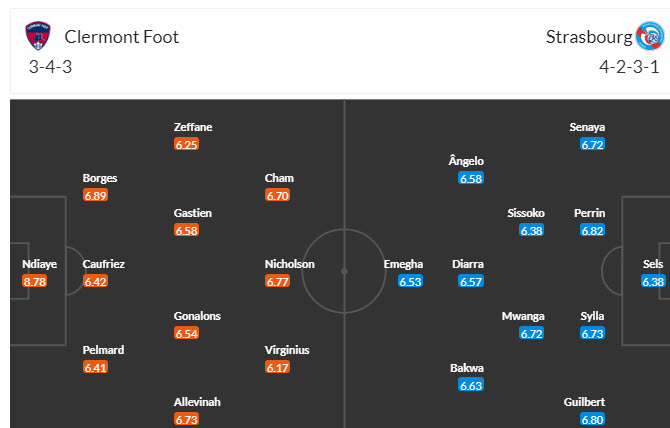Viewport: 670px width, 428px height.
Task: Click the Strasbourg club crest
Action: click(649, 38)
